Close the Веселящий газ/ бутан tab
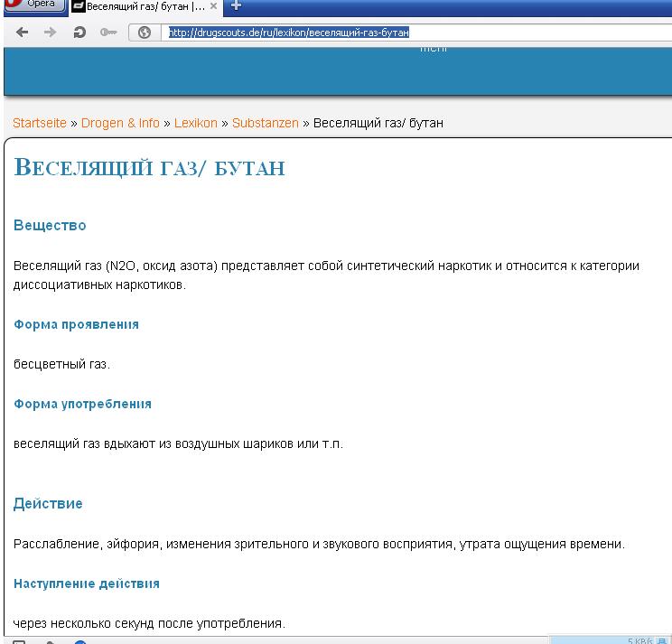This screenshot has height=644, width=672. (x=213, y=6)
